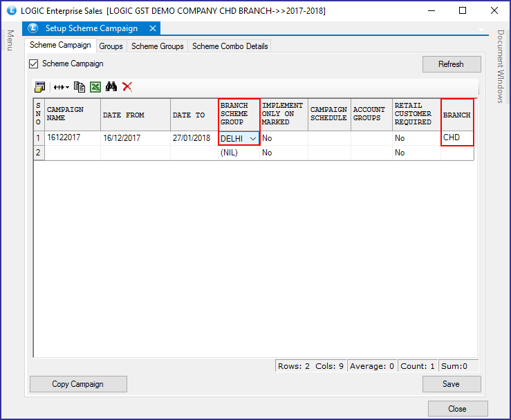The image size is (511, 420).
Task: Click the round icon on the Setup Scheme Campaign tab
Action: tap(32, 28)
